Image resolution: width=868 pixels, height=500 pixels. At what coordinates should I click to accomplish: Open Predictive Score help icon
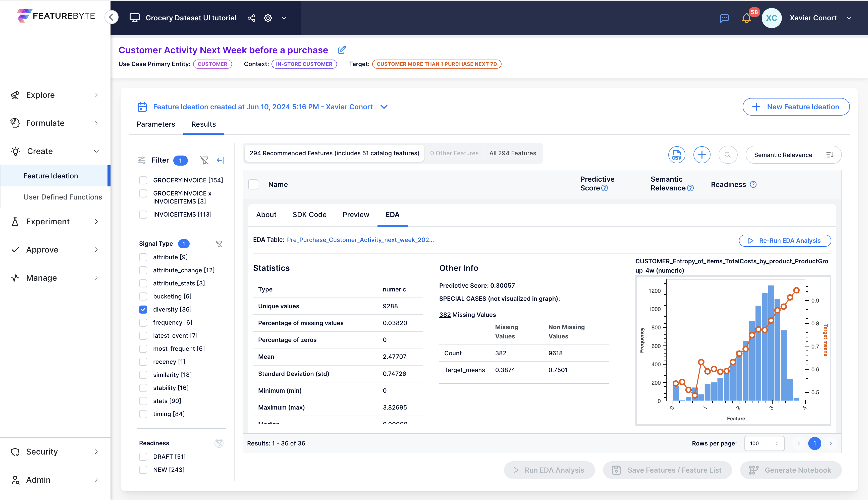tap(605, 188)
